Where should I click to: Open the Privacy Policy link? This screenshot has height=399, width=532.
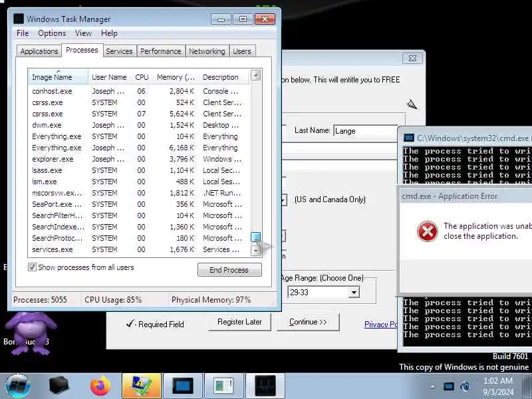click(x=380, y=325)
